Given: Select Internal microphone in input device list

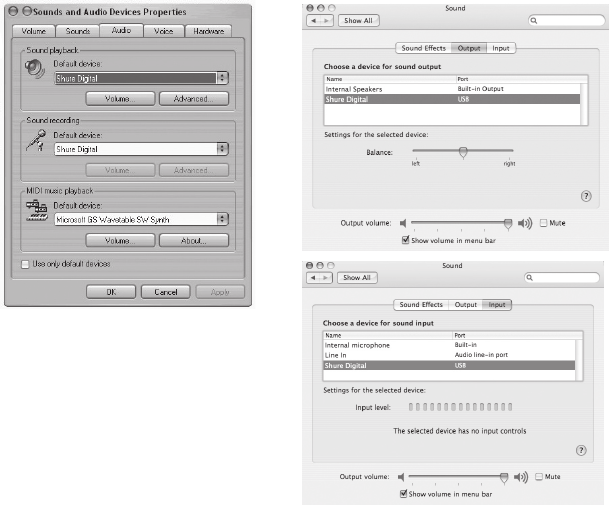Looking at the screenshot, I should [449, 345].
